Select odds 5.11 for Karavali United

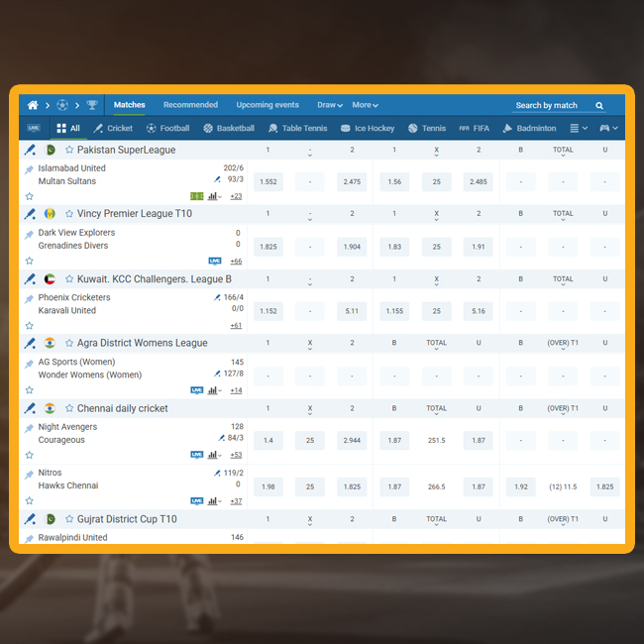[352, 311]
